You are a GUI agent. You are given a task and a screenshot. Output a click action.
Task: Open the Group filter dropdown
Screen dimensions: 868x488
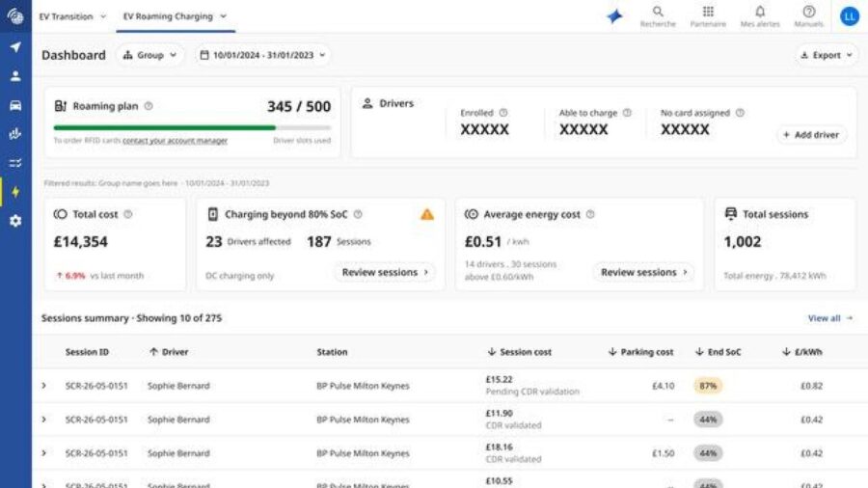150,55
